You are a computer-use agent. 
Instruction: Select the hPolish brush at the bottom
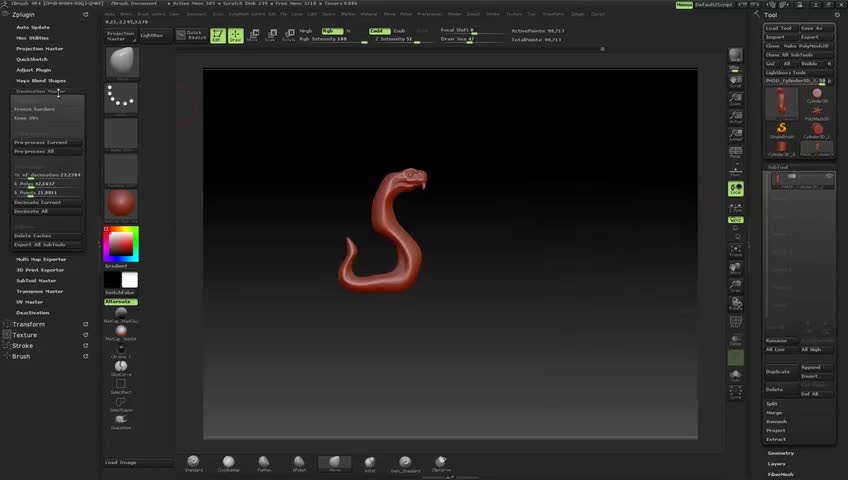[x=299, y=463]
